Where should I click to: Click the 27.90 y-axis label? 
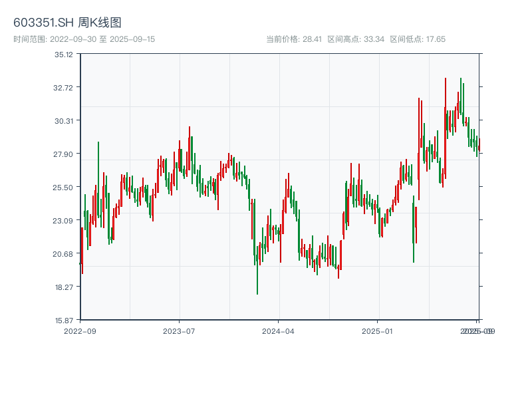pyautogui.click(x=63, y=154)
